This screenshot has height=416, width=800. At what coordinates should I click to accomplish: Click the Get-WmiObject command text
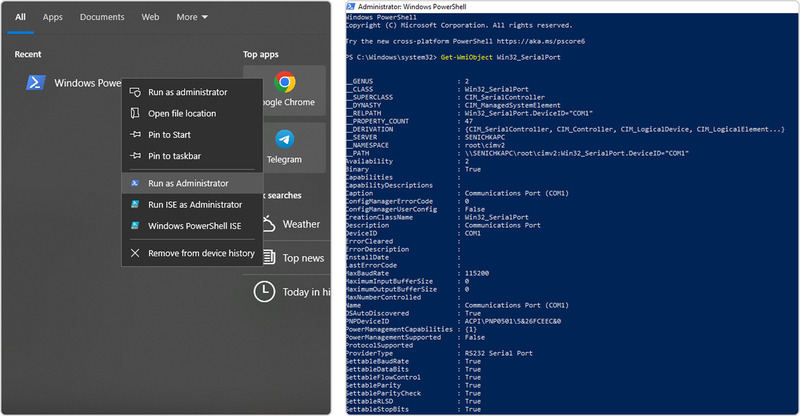pos(467,57)
